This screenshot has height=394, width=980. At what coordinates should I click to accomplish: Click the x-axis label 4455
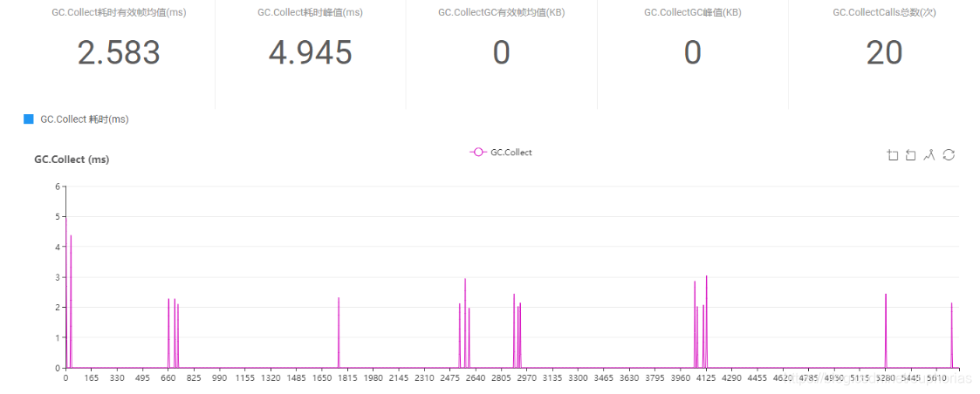click(757, 377)
